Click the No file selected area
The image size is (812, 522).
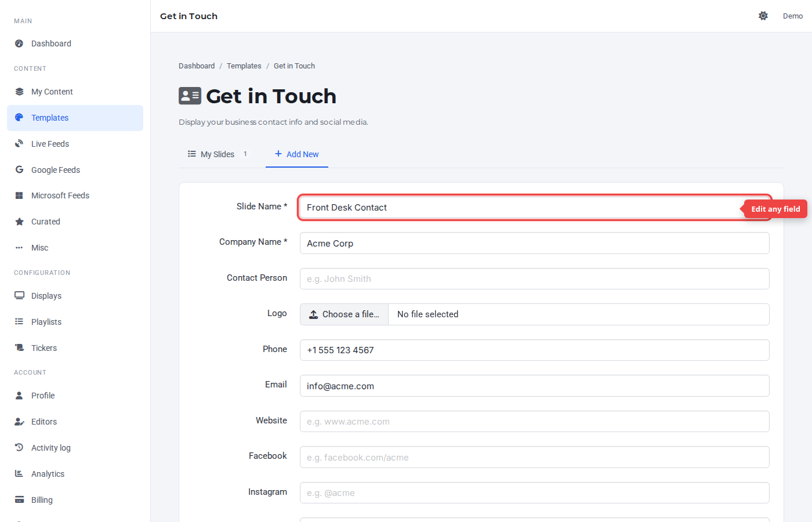pos(578,314)
